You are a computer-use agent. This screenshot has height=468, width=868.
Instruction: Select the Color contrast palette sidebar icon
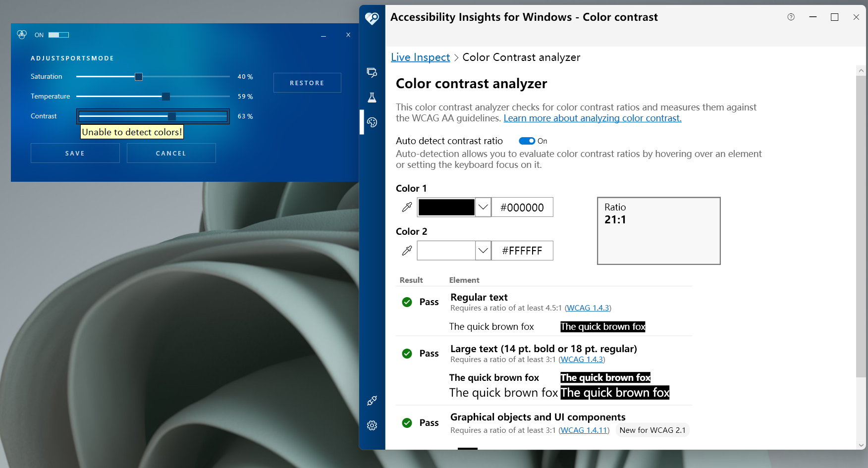coord(372,122)
